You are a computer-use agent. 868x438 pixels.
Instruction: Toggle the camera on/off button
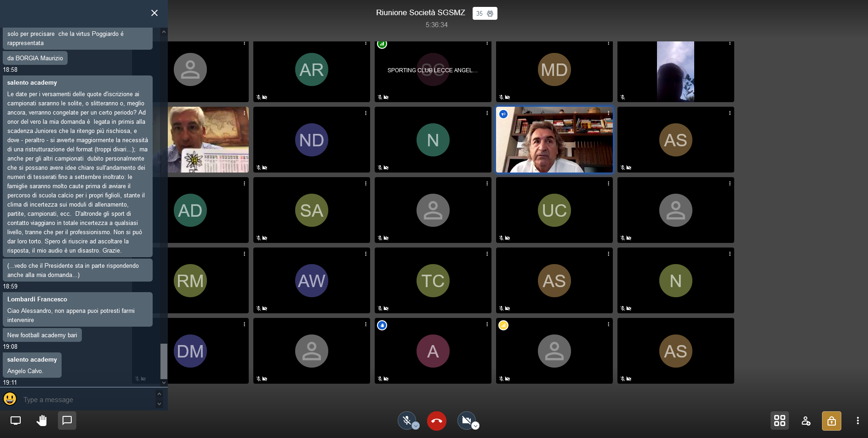pos(466,420)
